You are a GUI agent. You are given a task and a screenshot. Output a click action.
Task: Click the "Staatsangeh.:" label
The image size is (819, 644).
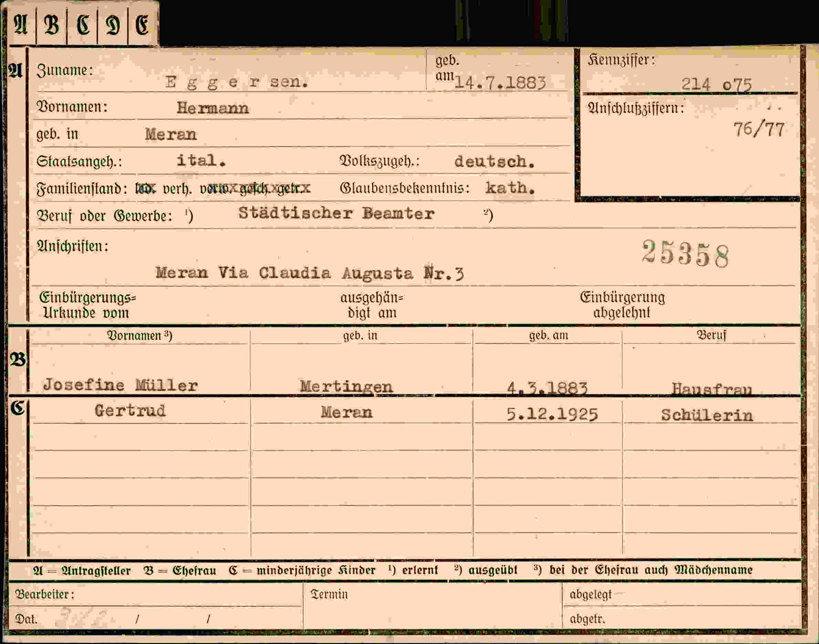pyautogui.click(x=79, y=162)
